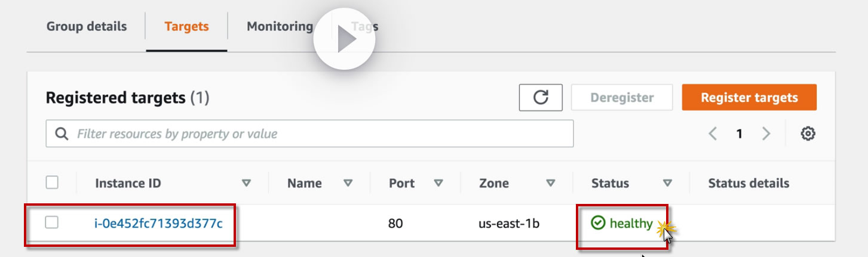Click the search magnifier icon
The width and height of the screenshot is (868, 257).
[61, 134]
